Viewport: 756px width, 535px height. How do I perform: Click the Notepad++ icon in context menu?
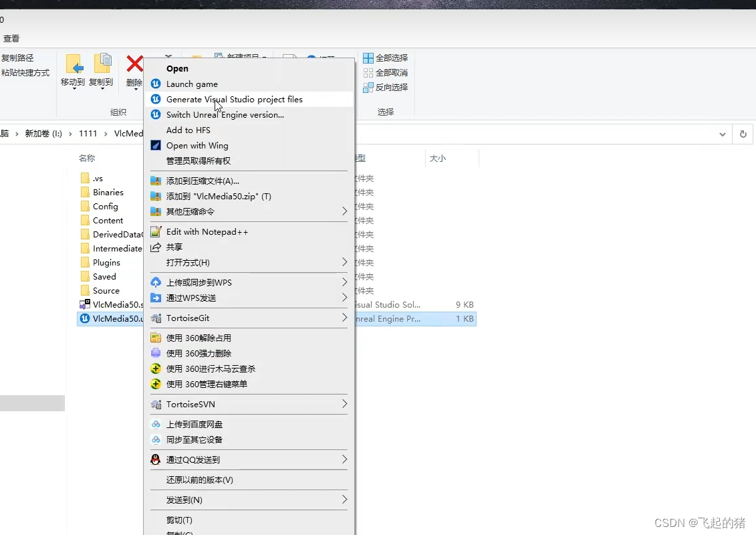click(156, 232)
